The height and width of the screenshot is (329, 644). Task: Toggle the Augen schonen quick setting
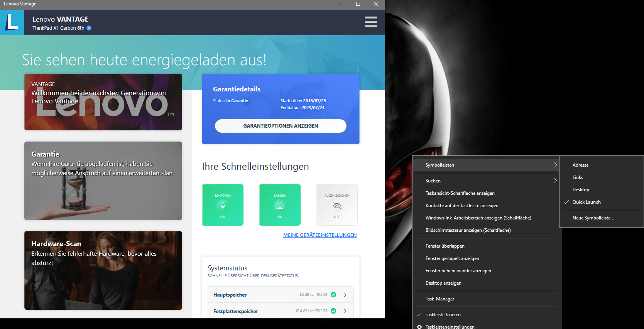(x=337, y=205)
